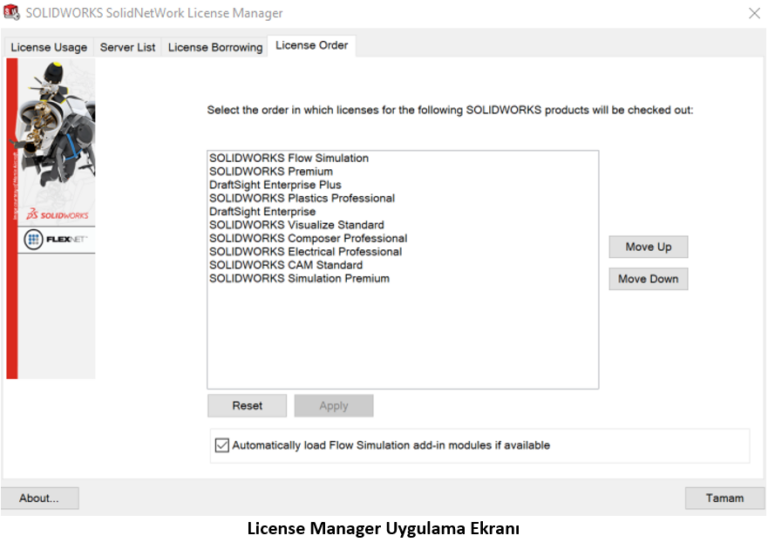The width and height of the screenshot is (768, 549).
Task: Click the SOLIDWORKS logo on left banner
Action: [57, 214]
